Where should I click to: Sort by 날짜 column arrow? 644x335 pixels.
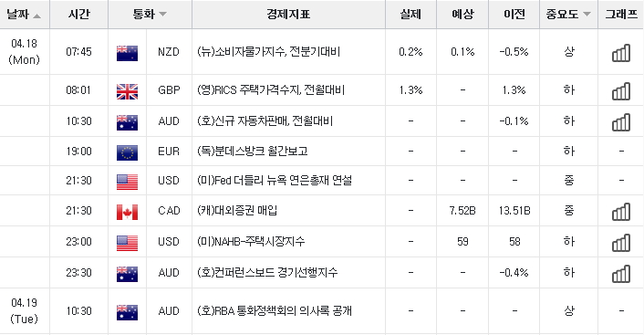click(37, 16)
